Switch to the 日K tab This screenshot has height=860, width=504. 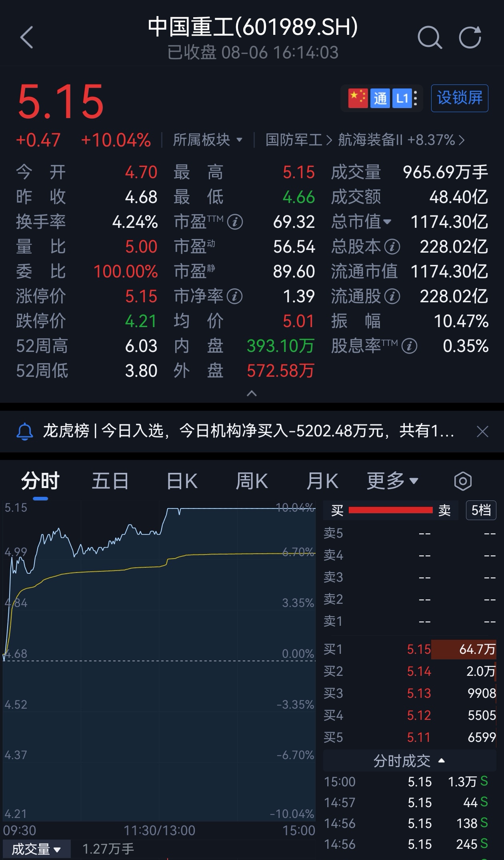[182, 481]
